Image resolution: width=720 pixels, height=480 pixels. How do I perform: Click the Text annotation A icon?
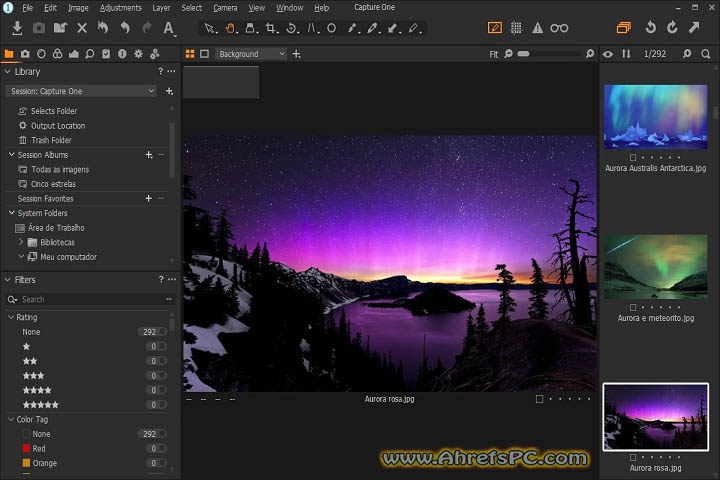point(169,28)
